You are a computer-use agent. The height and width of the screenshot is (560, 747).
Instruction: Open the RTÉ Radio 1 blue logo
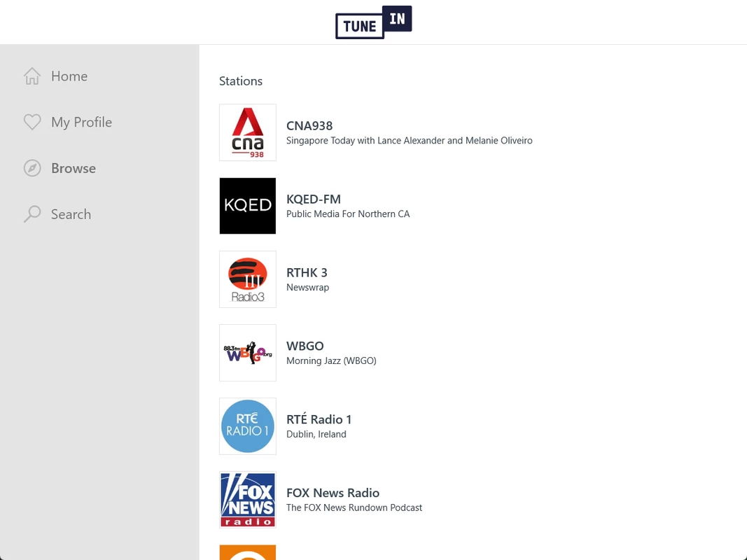coord(248,426)
